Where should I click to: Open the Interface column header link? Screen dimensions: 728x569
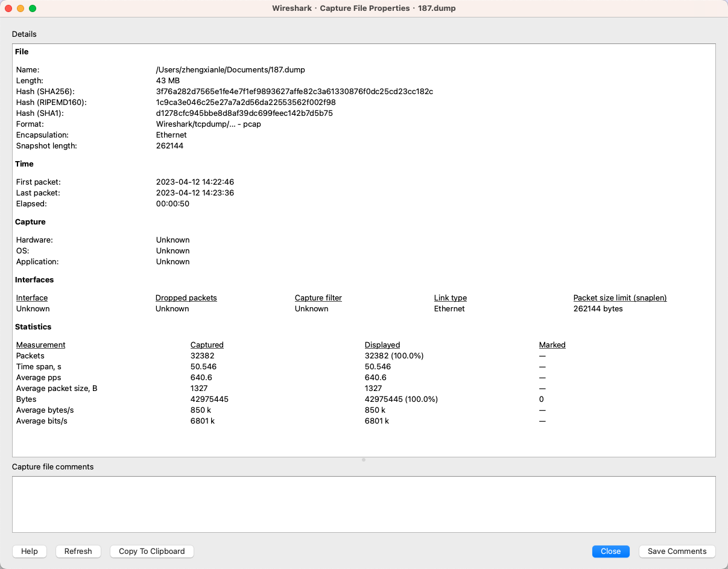click(x=31, y=297)
